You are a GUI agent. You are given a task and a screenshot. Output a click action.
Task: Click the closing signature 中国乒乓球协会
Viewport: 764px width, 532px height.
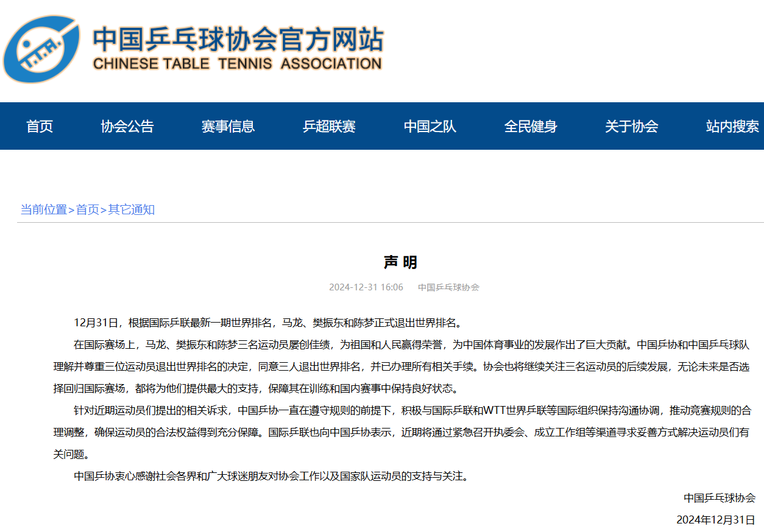(x=720, y=498)
